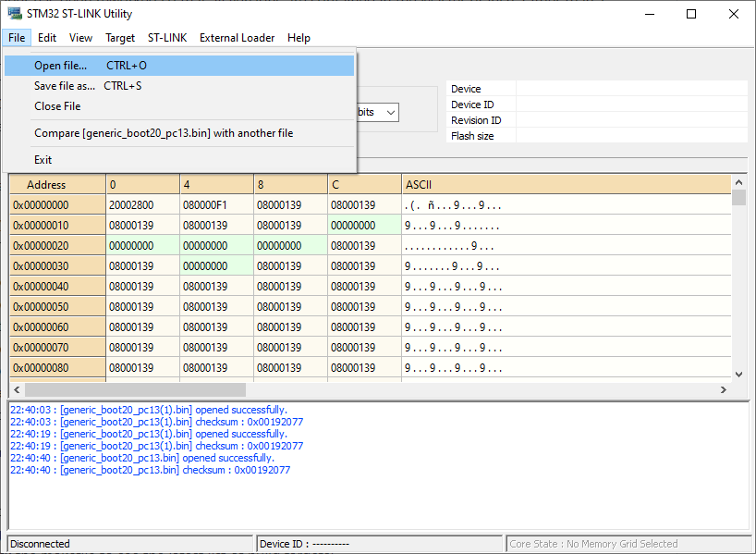The width and height of the screenshot is (756, 554).
Task: Click the C column header
Action: coord(364,185)
